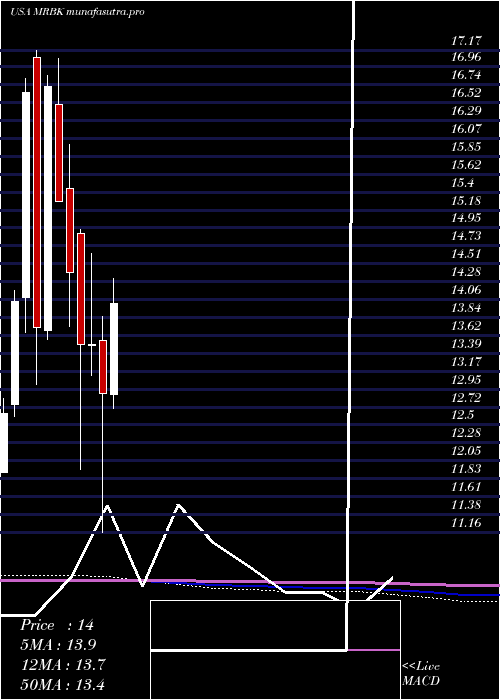Click the 11.38 price axis label
This screenshot has width=500, height=700.
[466, 504]
